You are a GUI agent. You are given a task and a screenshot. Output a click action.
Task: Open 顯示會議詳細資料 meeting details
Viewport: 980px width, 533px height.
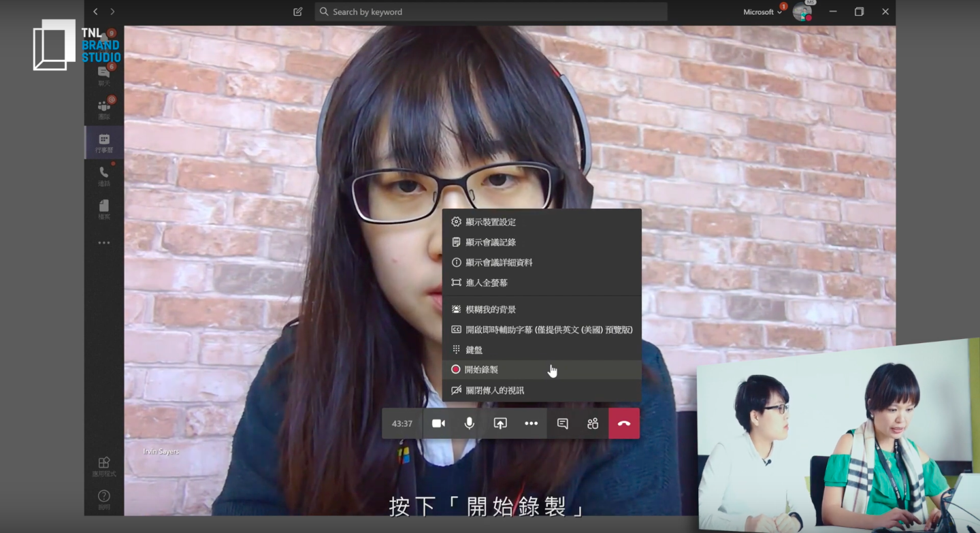[499, 263]
